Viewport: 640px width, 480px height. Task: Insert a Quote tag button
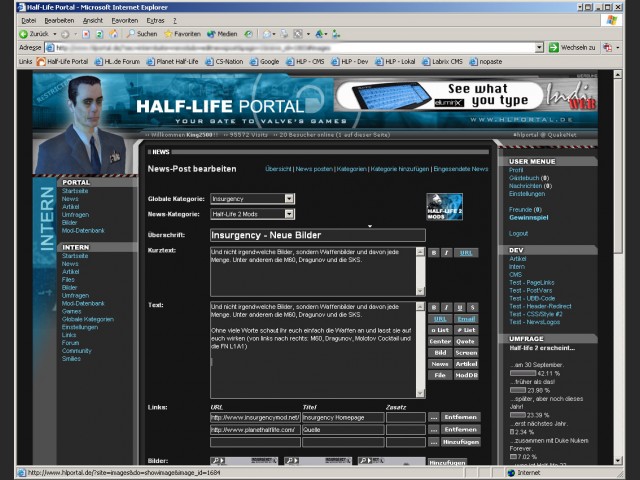pos(466,342)
